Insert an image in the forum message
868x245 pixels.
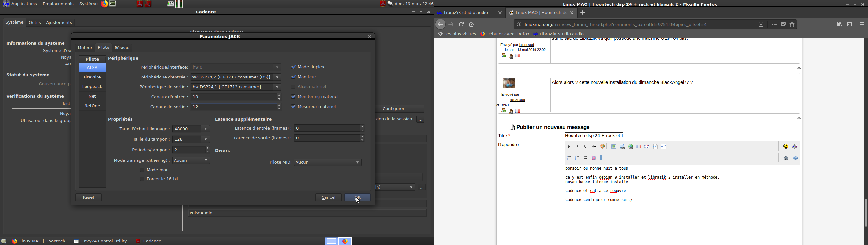click(x=614, y=147)
